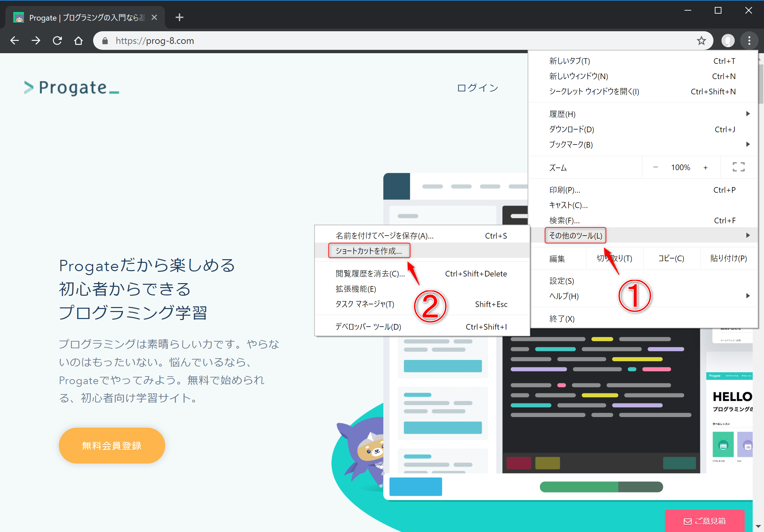Open 拡張機能(E) from submenu
Image resolution: width=764 pixels, height=532 pixels.
click(x=422, y=289)
